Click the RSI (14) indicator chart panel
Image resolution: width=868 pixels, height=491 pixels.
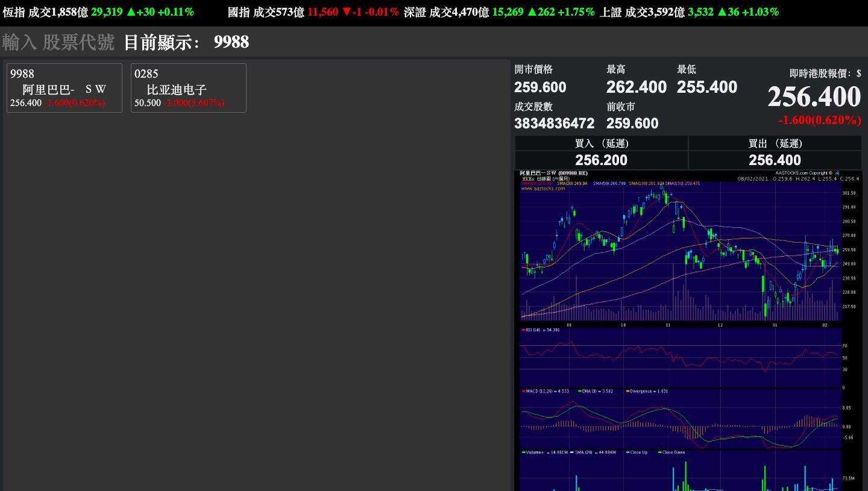pos(681,357)
